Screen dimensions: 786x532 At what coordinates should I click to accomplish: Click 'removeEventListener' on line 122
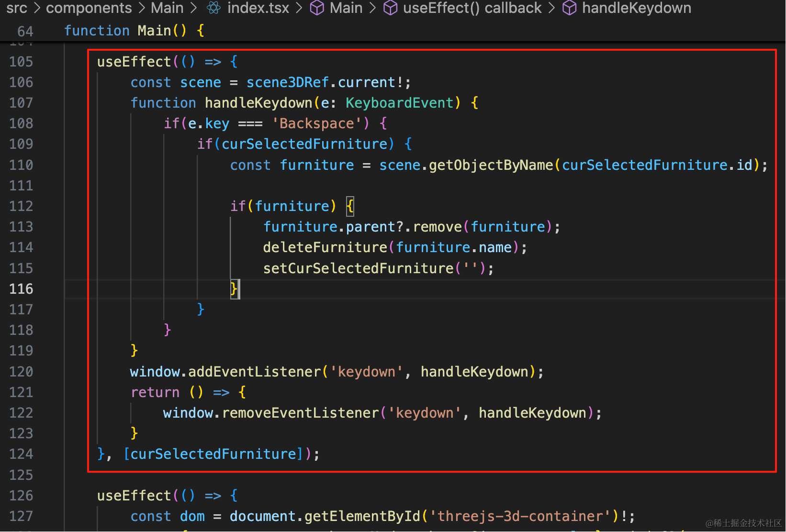click(x=301, y=413)
